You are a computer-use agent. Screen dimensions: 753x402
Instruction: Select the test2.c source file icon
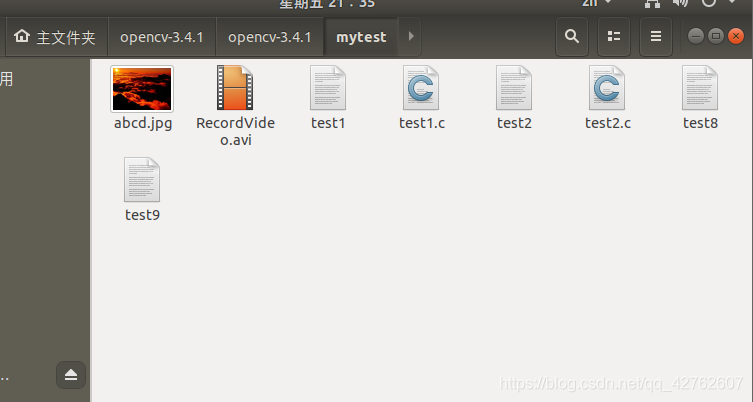point(607,87)
